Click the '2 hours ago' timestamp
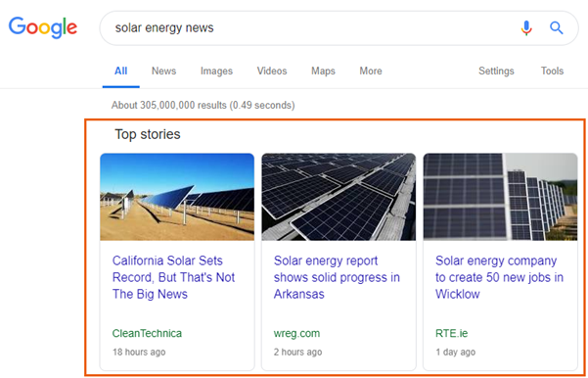Image resolution: width=588 pixels, height=378 pixels. pos(297,353)
